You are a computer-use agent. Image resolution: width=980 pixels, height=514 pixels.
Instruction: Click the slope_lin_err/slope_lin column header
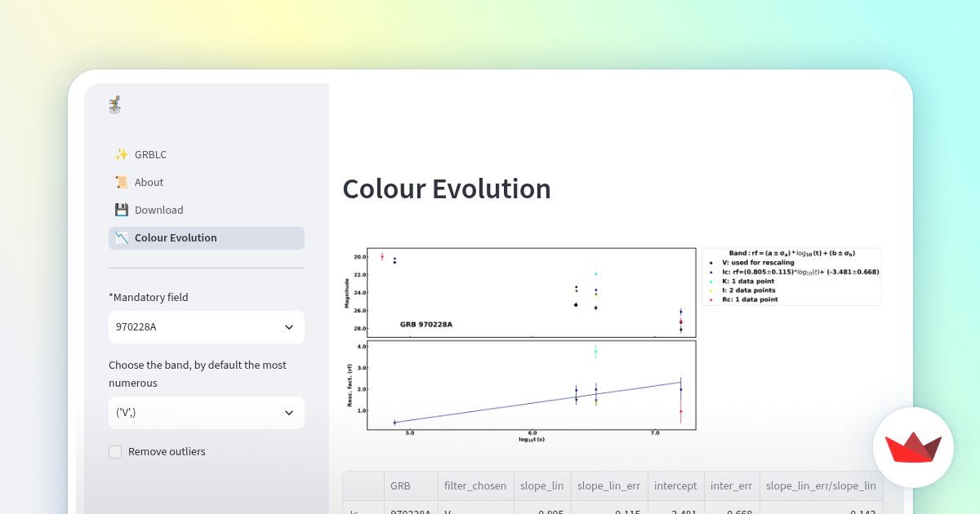click(821, 485)
